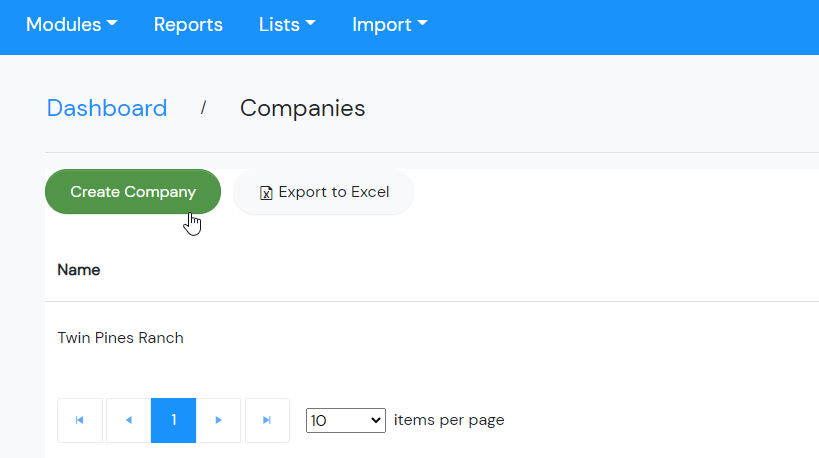819x458 pixels.
Task: Open Reports from the navigation bar
Action: pos(188,25)
